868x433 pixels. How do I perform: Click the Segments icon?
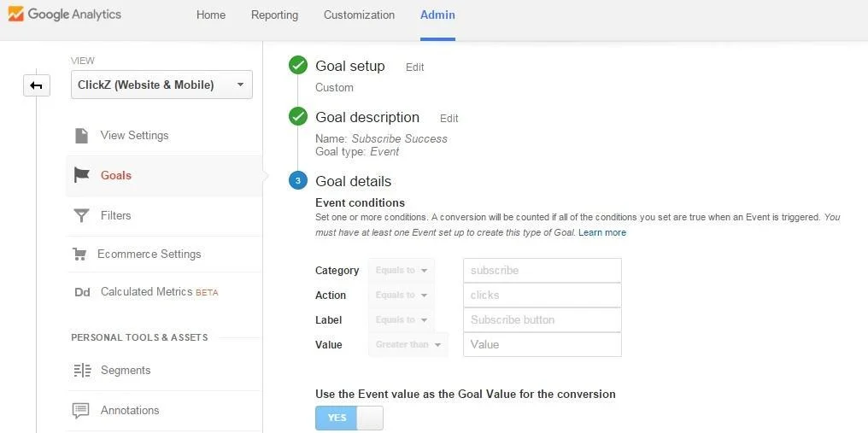click(82, 371)
